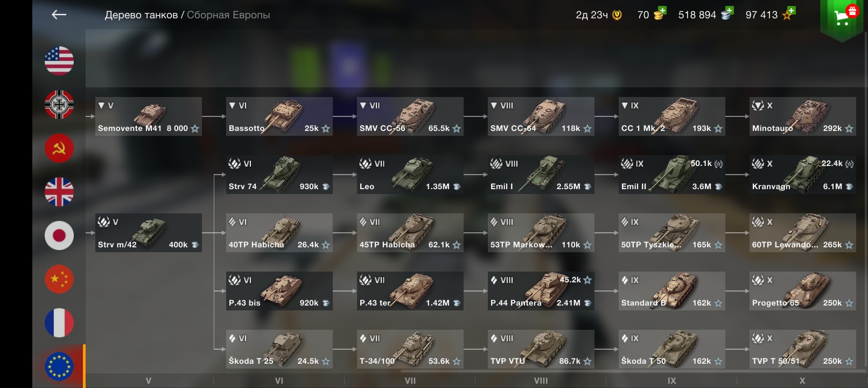Viewport: 868px width, 388px height.
Task: Select the Japan flag nation icon
Action: (x=59, y=235)
